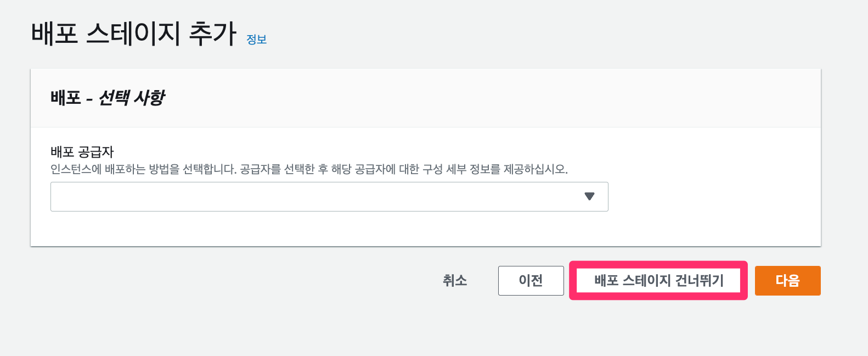Return to the previous pipeline step

pos(531,280)
